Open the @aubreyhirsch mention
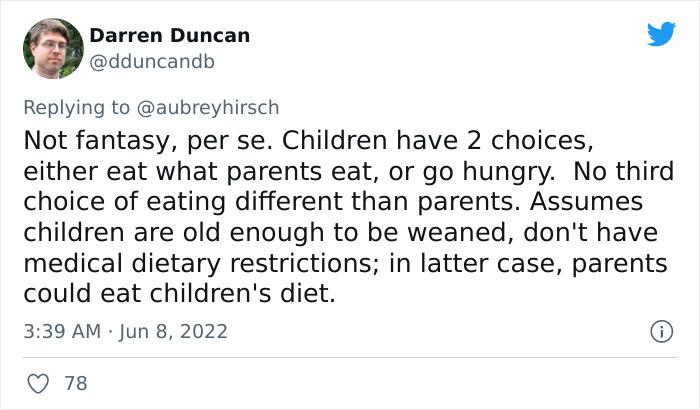Screen dimensions: 700x410 (208, 108)
